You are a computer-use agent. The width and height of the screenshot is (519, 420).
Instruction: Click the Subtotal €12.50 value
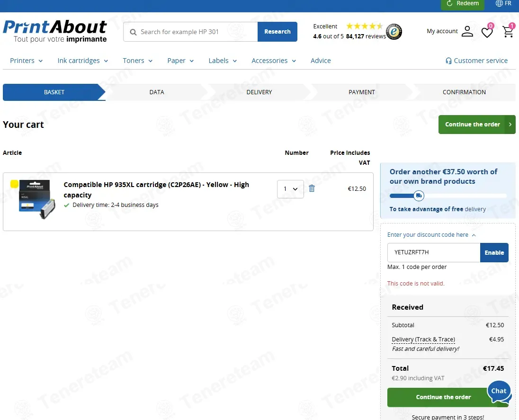[495, 325]
